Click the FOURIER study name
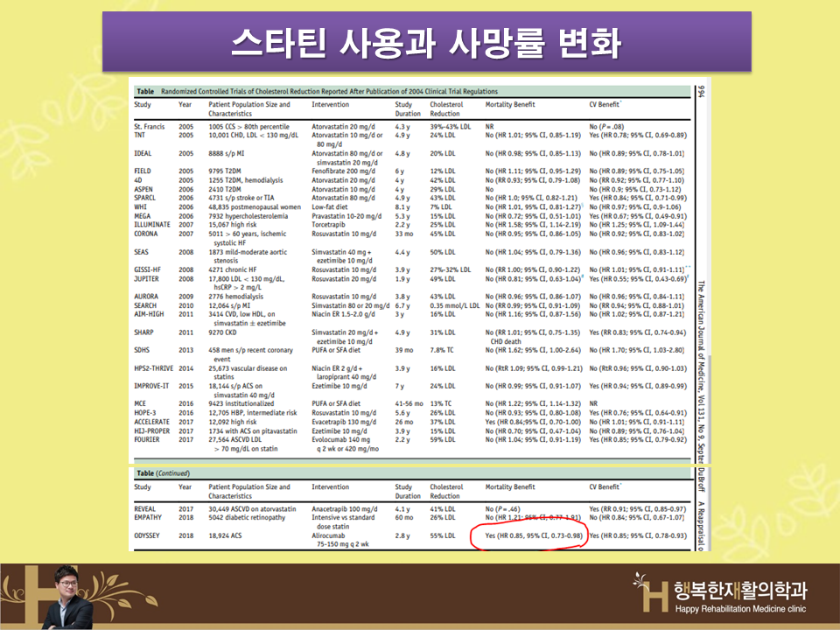This screenshot has height=630, width=840. pos(147,440)
